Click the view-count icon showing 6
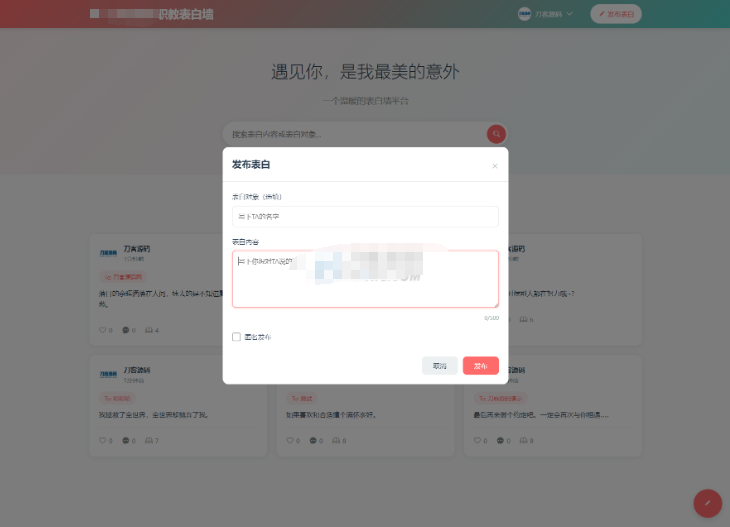 pyautogui.click(x=523, y=319)
